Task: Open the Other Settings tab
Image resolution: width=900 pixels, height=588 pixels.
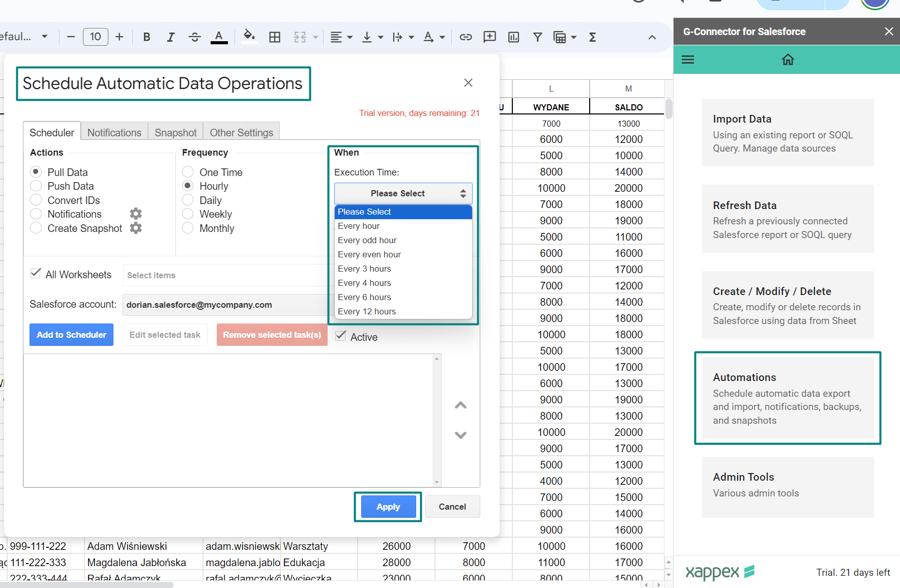Action: (241, 132)
